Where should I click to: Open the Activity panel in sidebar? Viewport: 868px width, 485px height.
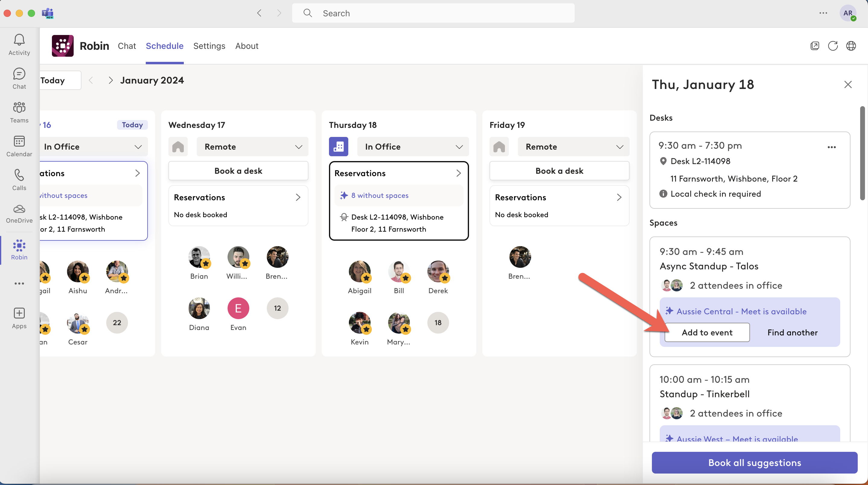click(19, 44)
